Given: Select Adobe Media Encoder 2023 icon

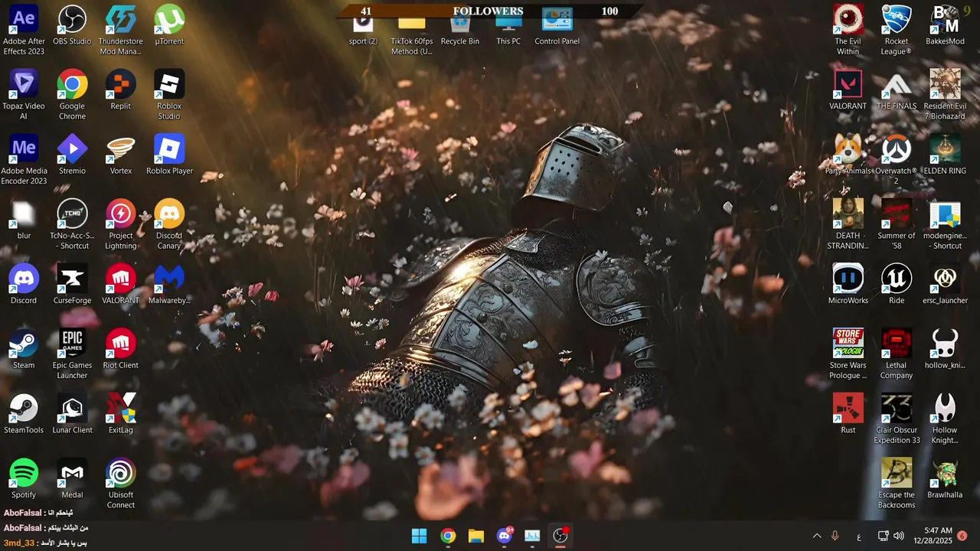Looking at the screenshot, I should coord(24,160).
